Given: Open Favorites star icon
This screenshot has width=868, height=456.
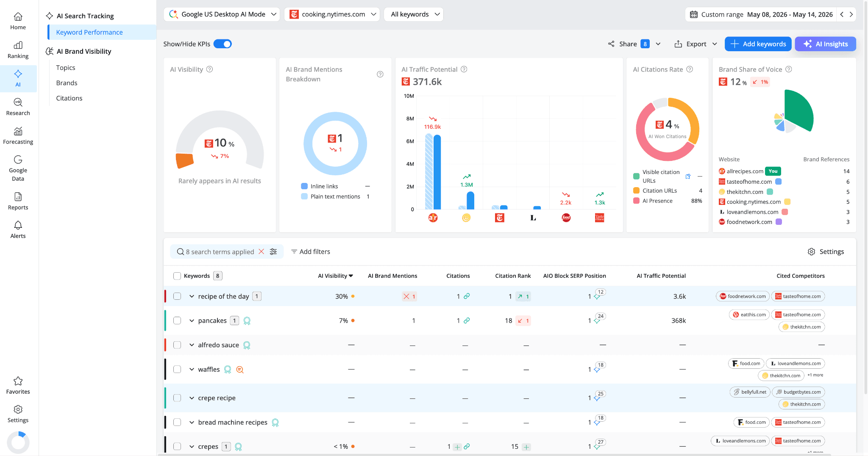Looking at the screenshot, I should point(18,381).
